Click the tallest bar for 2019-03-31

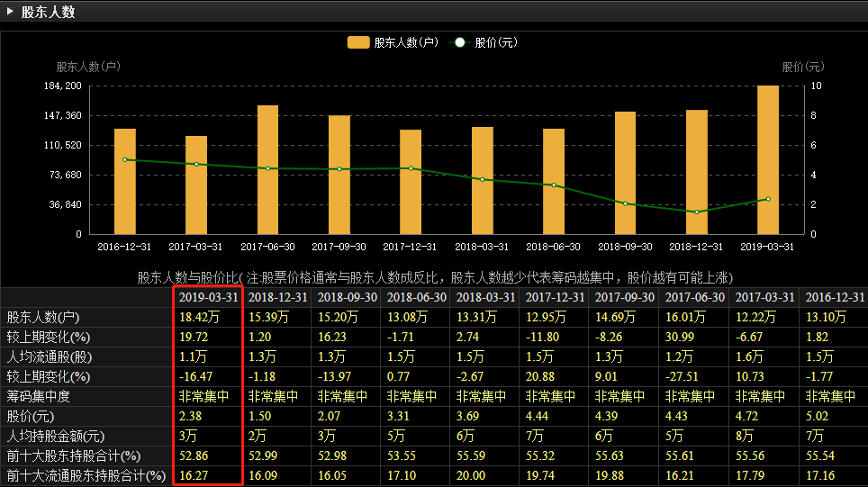tap(768, 160)
